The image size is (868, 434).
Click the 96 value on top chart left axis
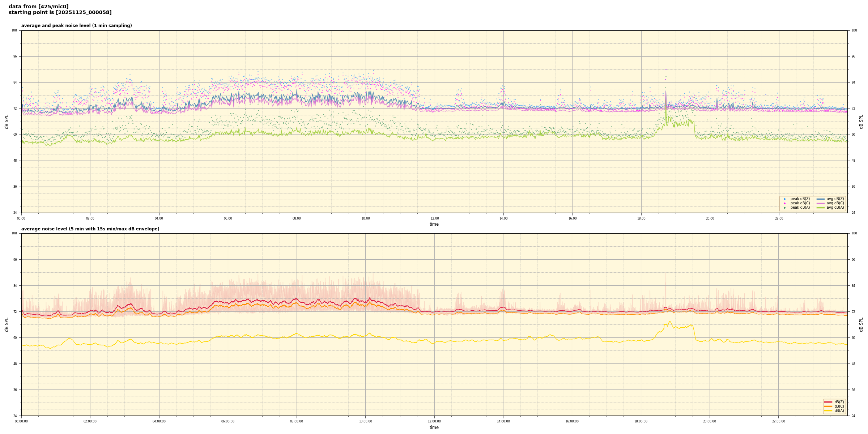tap(14, 56)
